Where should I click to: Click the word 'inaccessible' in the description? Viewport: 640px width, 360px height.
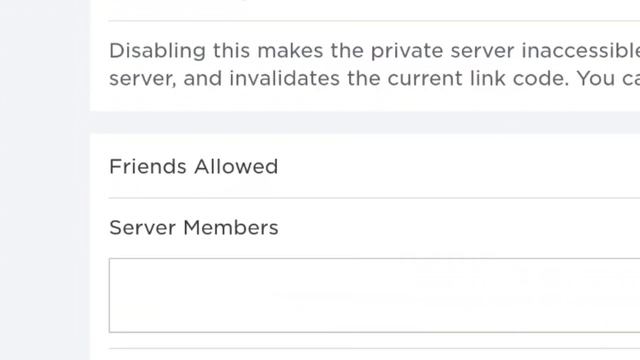click(x=581, y=51)
